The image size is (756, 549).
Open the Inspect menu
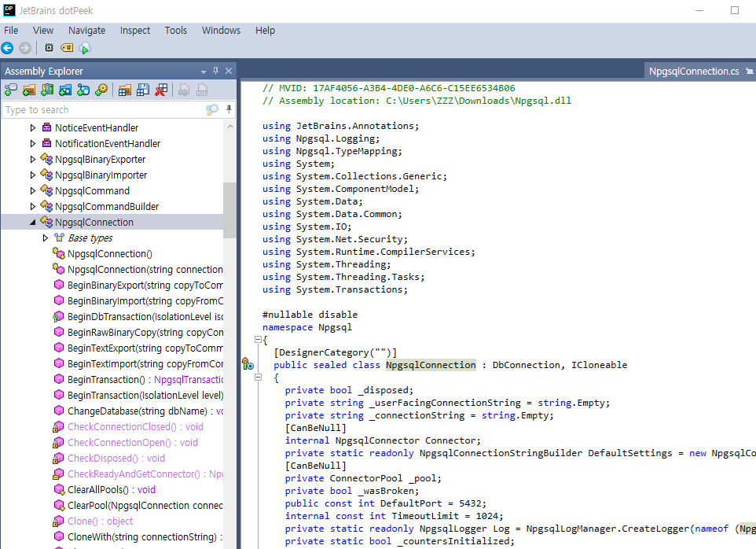coord(135,31)
